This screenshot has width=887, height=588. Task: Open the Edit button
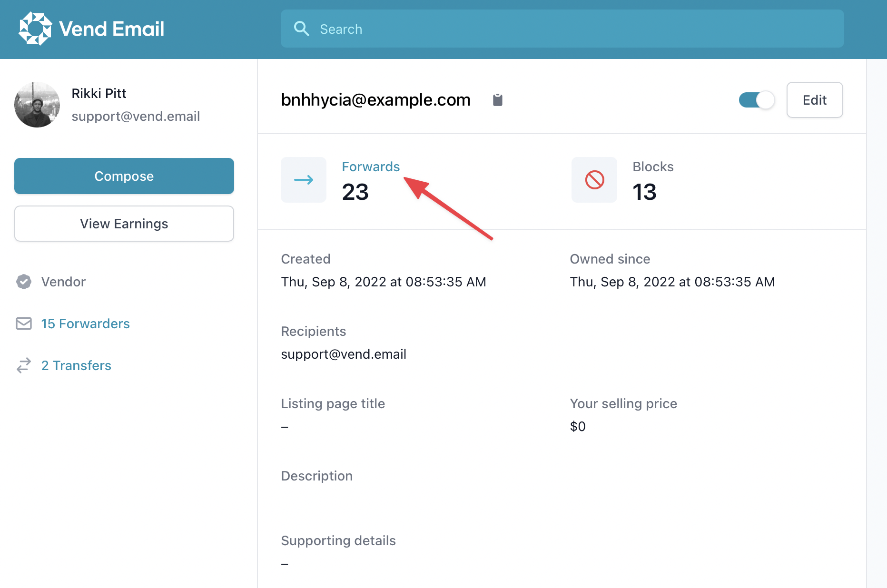(815, 100)
